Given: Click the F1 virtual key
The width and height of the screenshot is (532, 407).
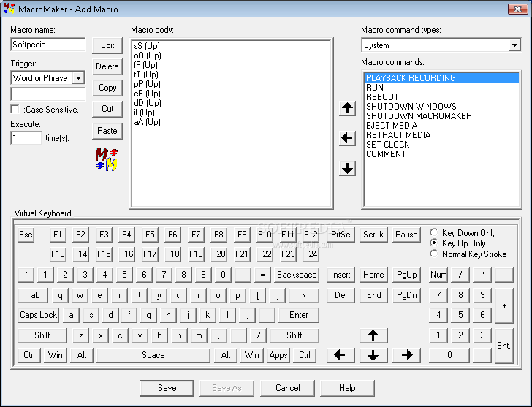Looking at the screenshot, I should click(58, 235).
